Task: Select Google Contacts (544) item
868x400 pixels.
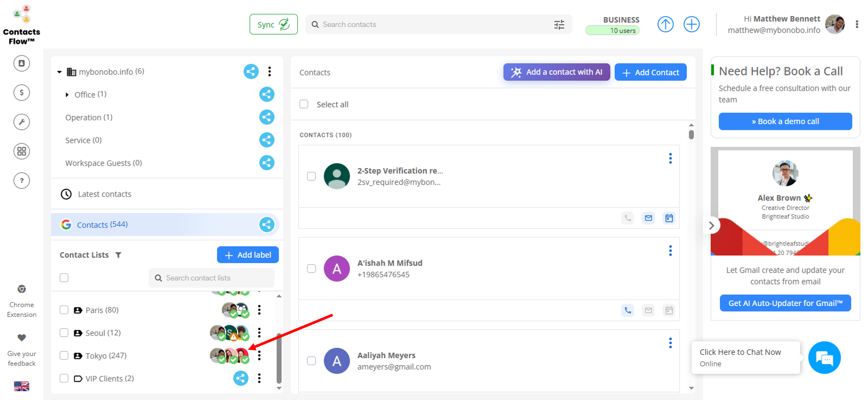Action: (102, 225)
